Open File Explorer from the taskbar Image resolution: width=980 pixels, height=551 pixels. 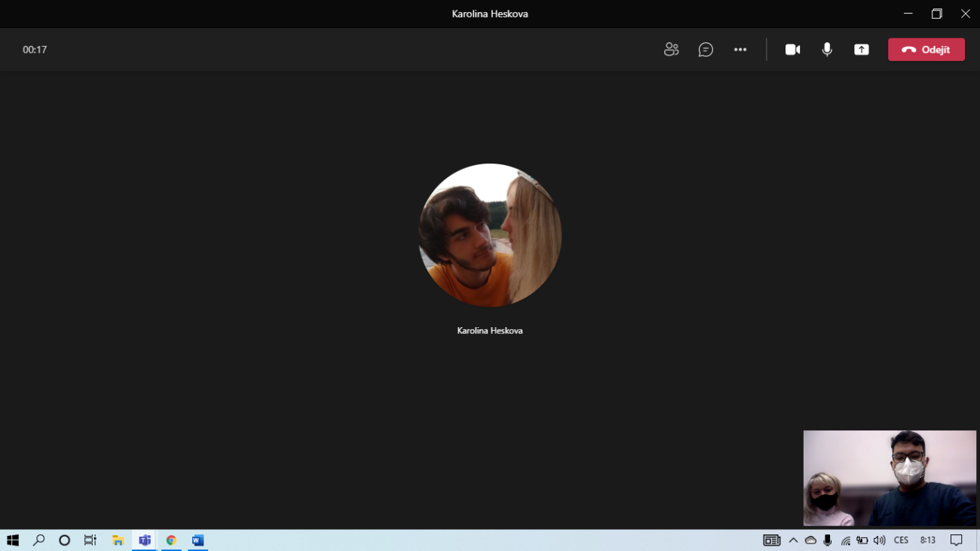118,540
